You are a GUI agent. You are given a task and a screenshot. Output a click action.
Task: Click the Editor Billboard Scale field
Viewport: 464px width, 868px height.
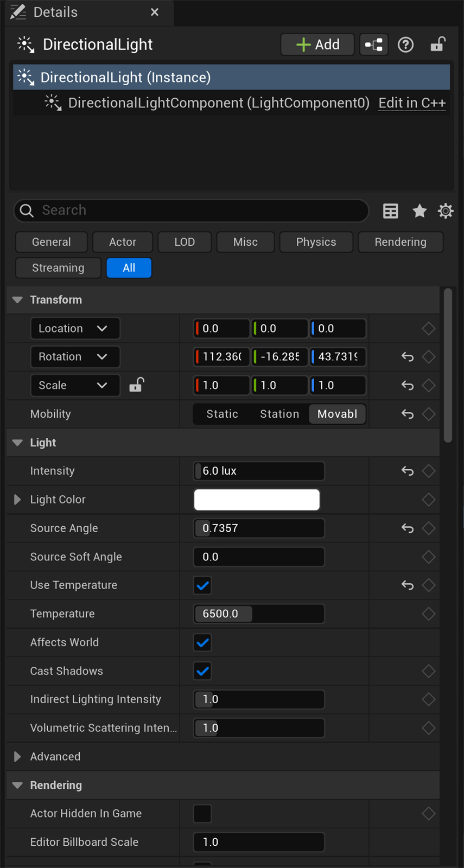pyautogui.click(x=259, y=842)
